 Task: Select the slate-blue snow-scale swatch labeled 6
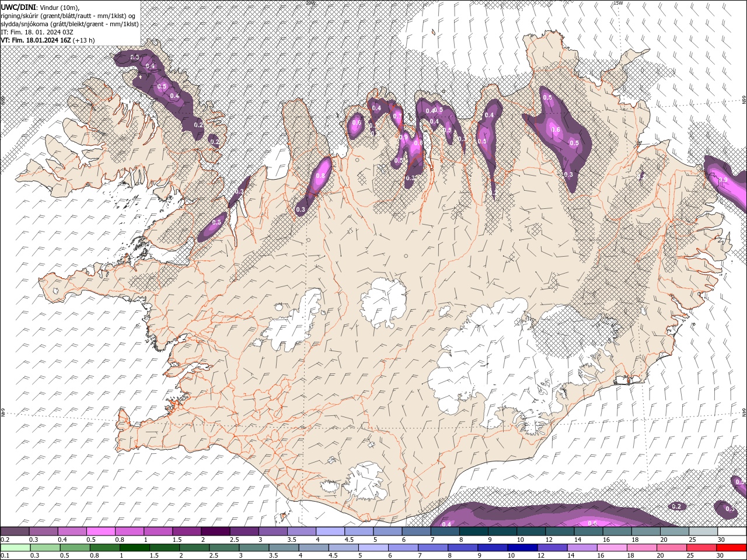(x=416, y=531)
